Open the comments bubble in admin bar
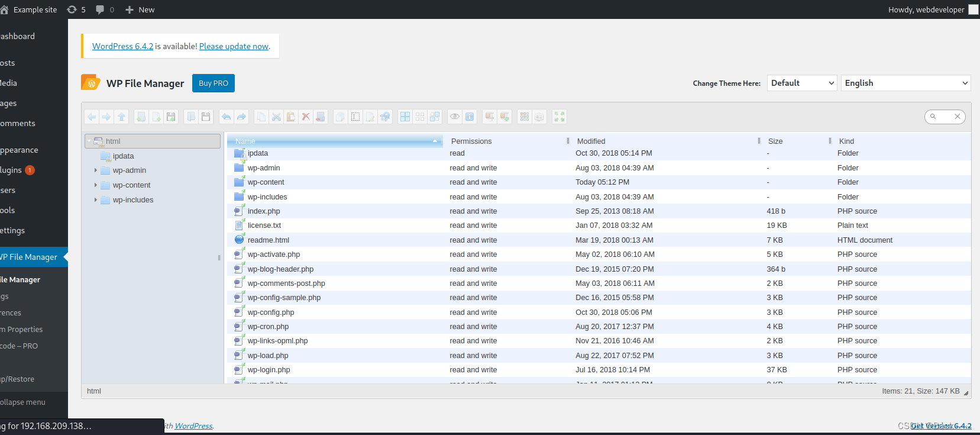Screen dimensions: 980x435 click(105, 9)
